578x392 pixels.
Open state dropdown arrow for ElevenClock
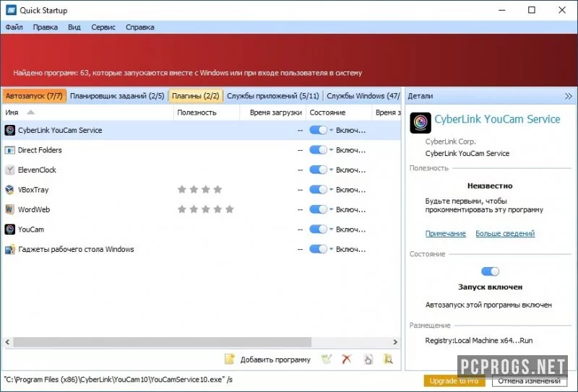point(331,170)
